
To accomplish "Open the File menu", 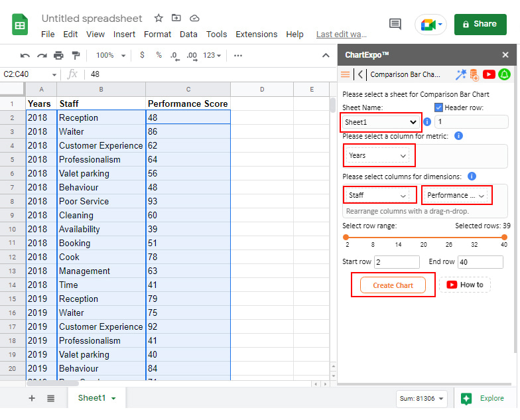I will [48, 35].
